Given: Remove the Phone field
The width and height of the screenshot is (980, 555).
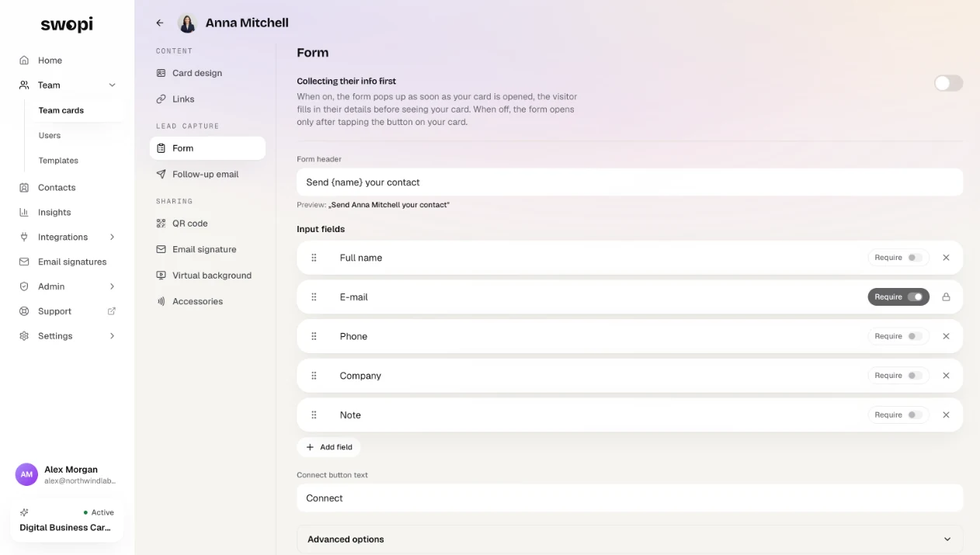Looking at the screenshot, I should (946, 337).
